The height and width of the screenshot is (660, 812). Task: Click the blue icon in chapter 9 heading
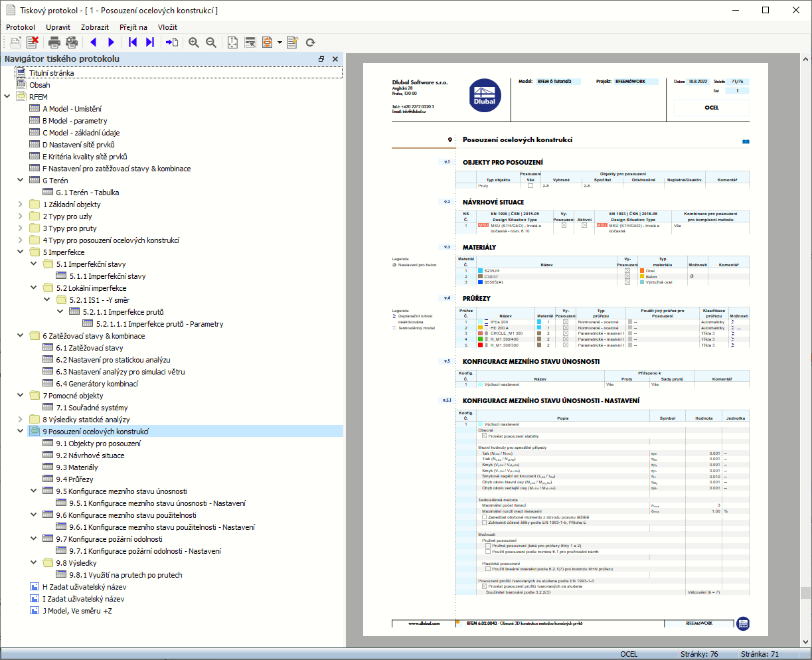pyautogui.click(x=746, y=141)
